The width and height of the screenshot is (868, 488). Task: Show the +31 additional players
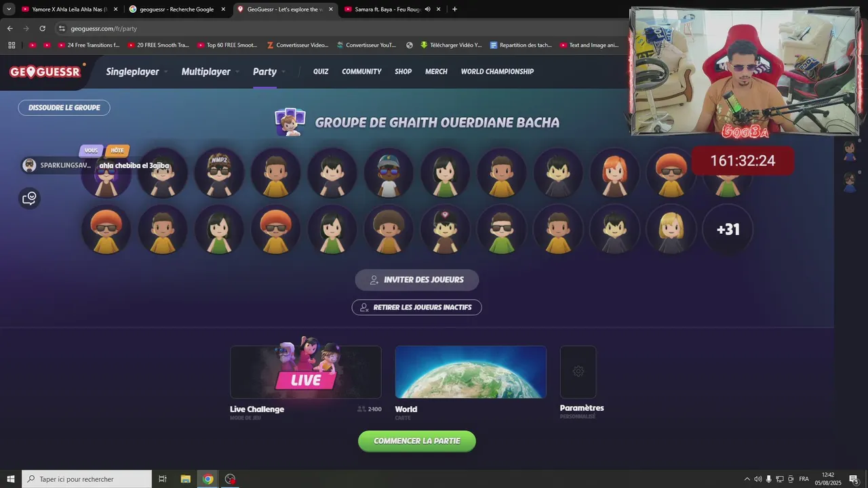tap(728, 229)
